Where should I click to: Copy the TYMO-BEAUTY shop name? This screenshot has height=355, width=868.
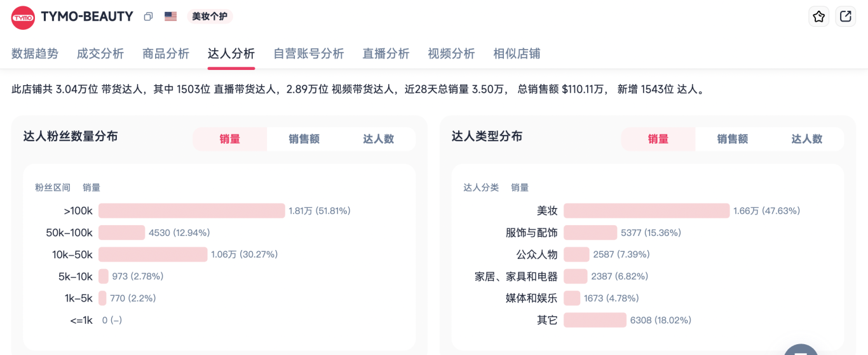[148, 17]
